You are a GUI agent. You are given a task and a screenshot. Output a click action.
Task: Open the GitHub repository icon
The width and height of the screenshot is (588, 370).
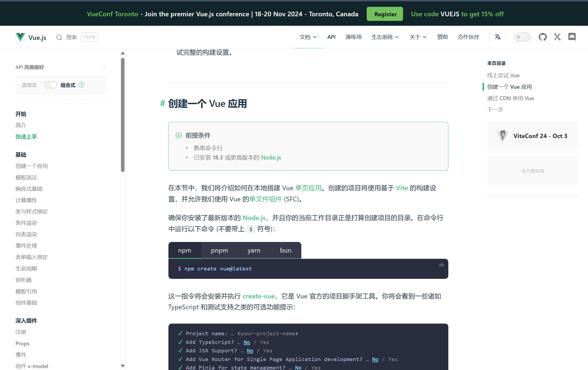tap(542, 37)
